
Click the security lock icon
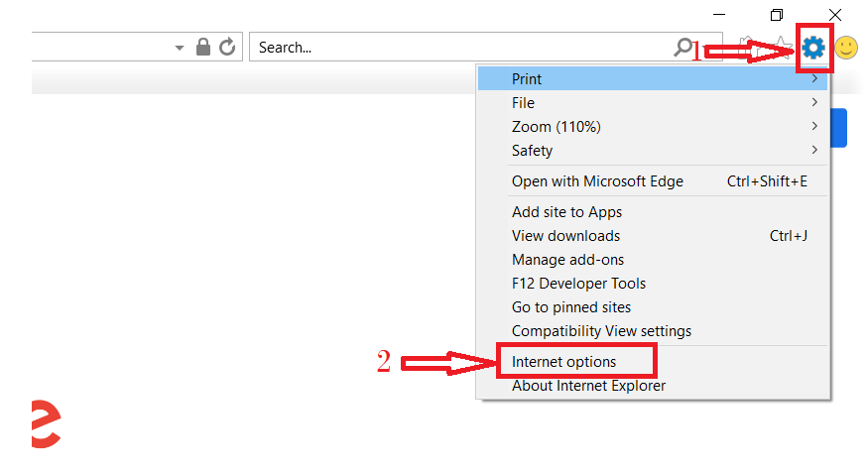[x=203, y=47]
